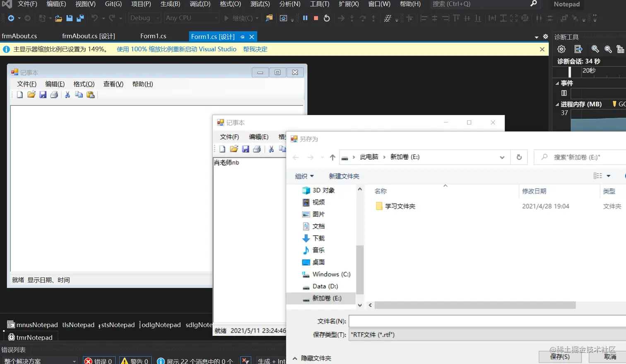Go up one folder level in 另存为 dialog
Screen dimensions: 626x364
[x=332, y=157]
